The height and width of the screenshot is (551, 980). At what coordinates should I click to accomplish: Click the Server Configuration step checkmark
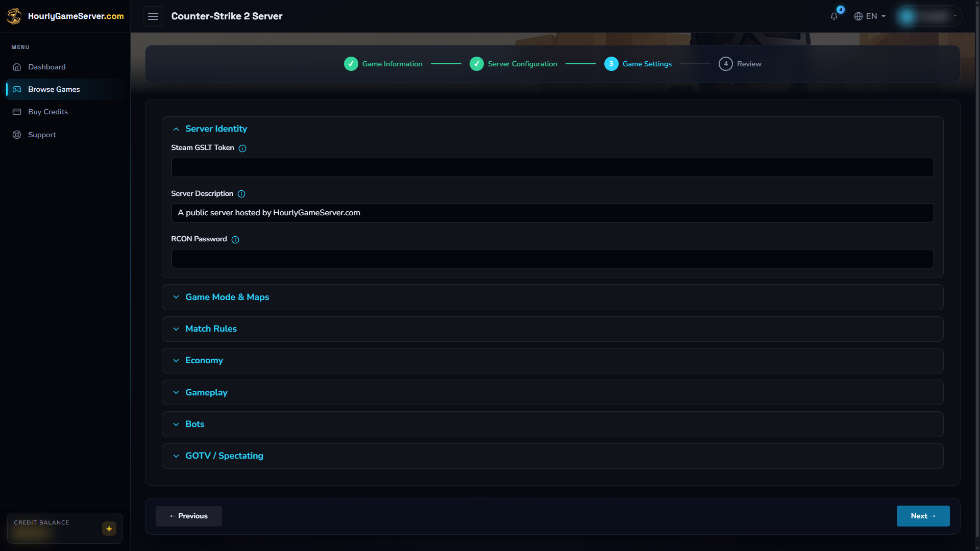point(477,64)
